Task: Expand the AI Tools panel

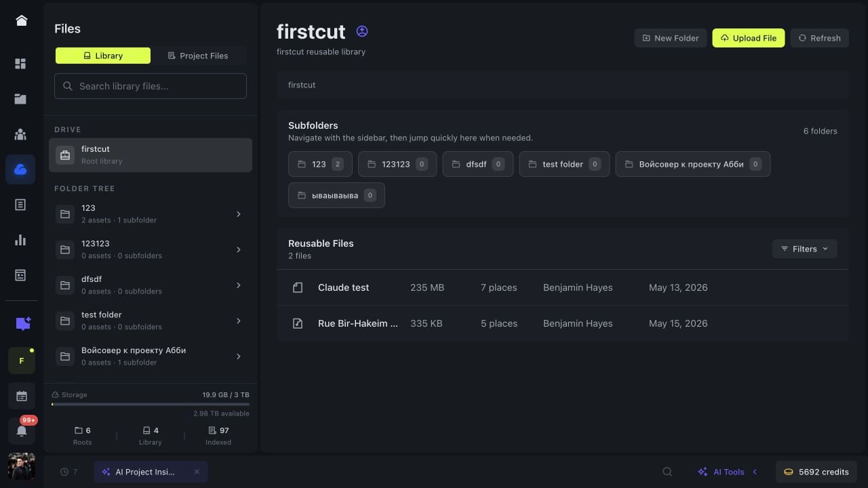Action: tap(728, 472)
